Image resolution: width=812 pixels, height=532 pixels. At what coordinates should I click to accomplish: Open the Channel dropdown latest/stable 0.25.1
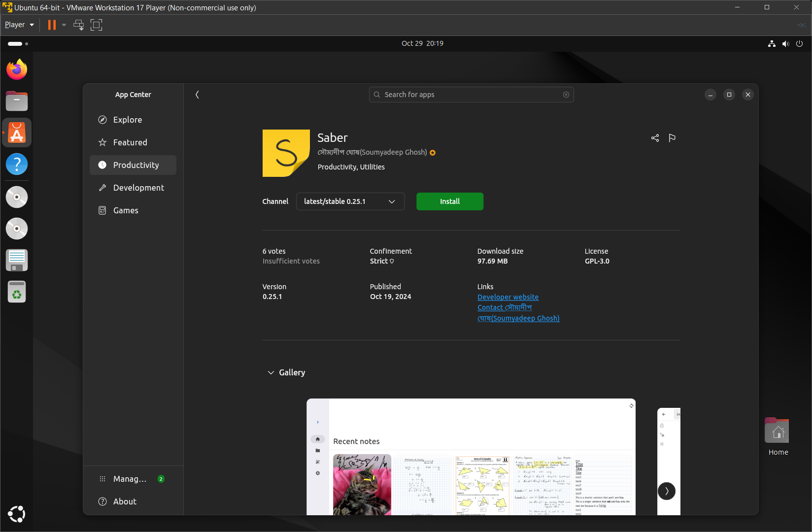[x=350, y=201]
